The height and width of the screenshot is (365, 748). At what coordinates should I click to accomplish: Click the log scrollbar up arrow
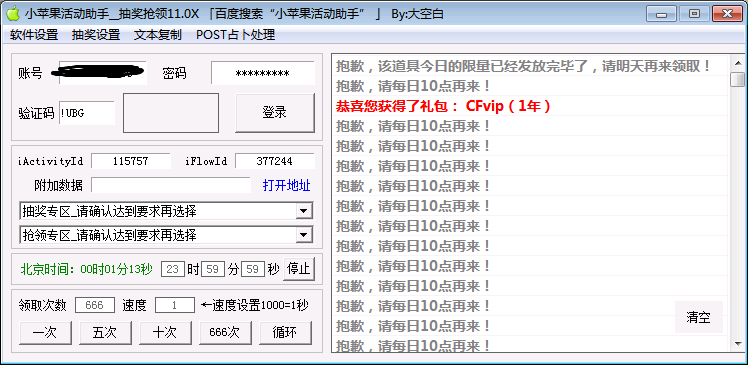[x=738, y=63]
